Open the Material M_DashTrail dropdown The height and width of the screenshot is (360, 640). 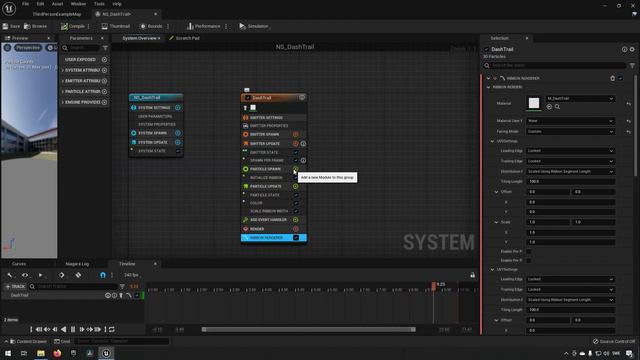tap(580, 98)
